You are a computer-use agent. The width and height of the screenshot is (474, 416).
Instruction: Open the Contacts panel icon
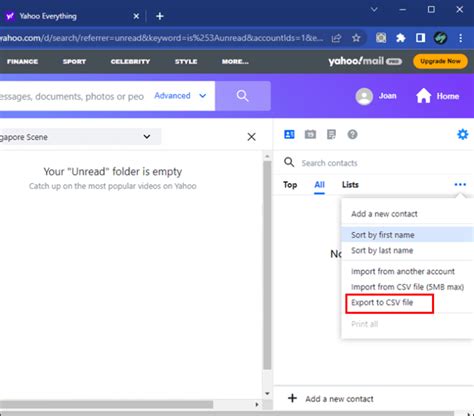pyautogui.click(x=289, y=134)
